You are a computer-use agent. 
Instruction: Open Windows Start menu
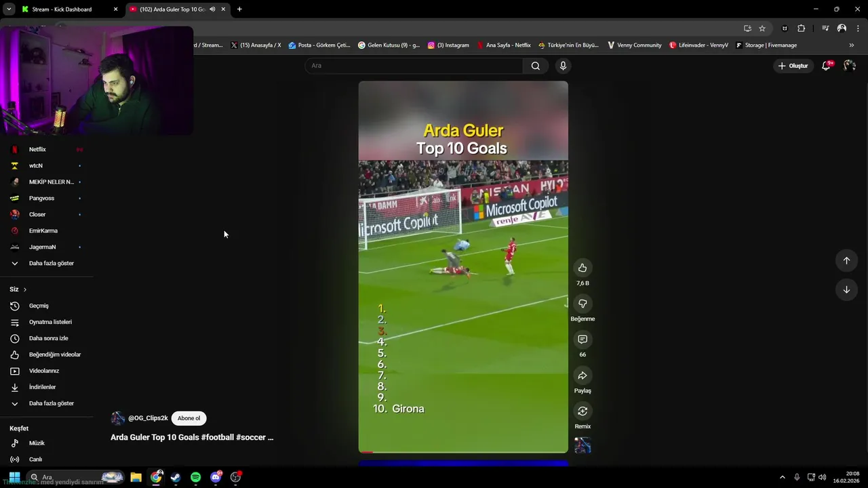point(14,477)
